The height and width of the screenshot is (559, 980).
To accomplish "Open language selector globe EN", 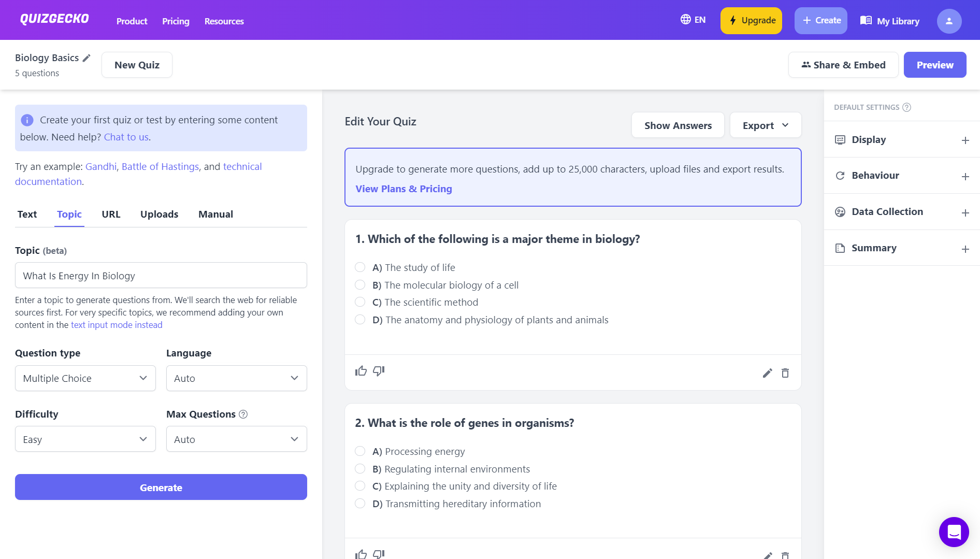I will [x=693, y=20].
